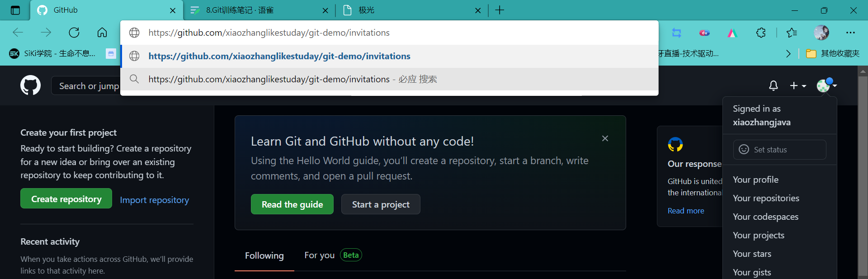Open the Read more link

pyautogui.click(x=686, y=211)
